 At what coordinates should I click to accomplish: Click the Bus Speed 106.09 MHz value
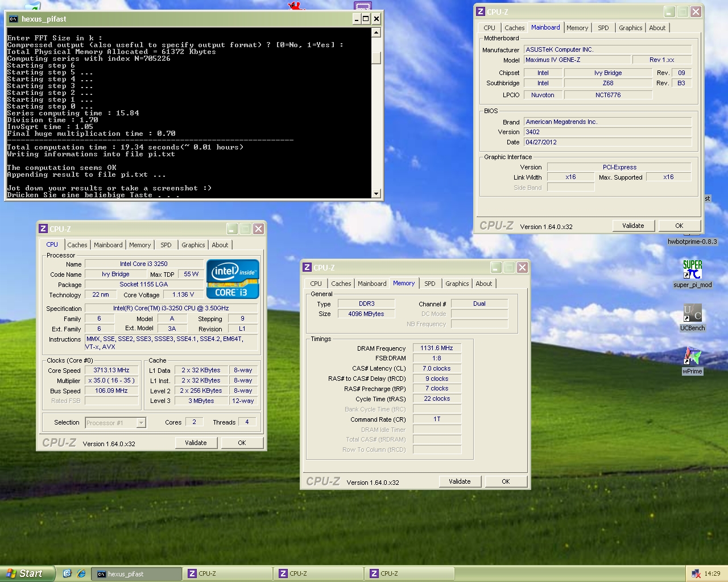[x=111, y=390]
